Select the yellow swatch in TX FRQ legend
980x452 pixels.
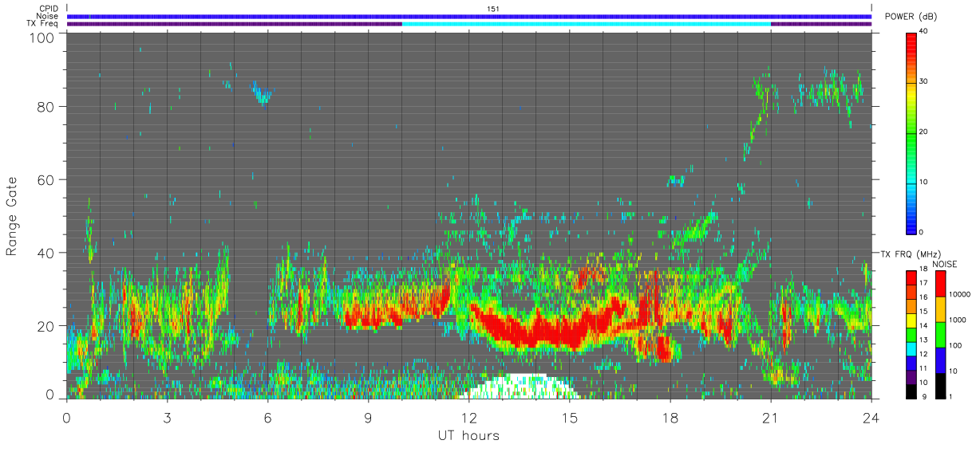[x=911, y=320]
